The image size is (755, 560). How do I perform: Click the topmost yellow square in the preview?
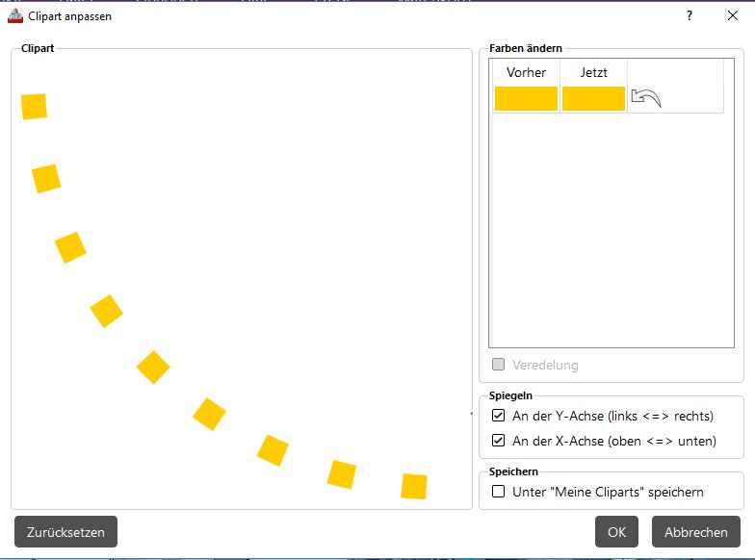coord(35,107)
